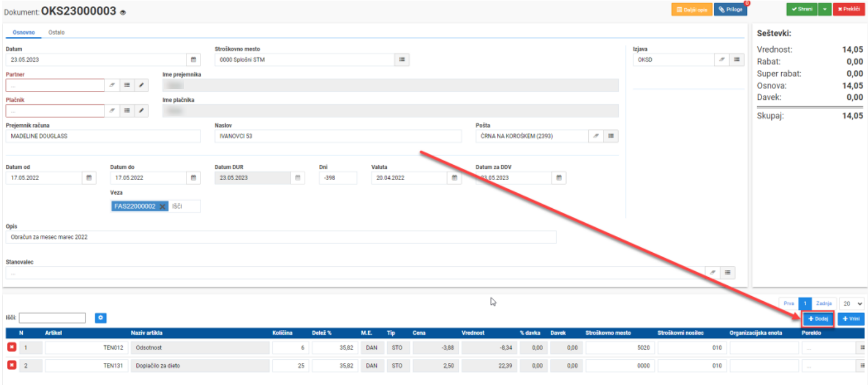Cancel with the Prekliči button

[849, 9]
